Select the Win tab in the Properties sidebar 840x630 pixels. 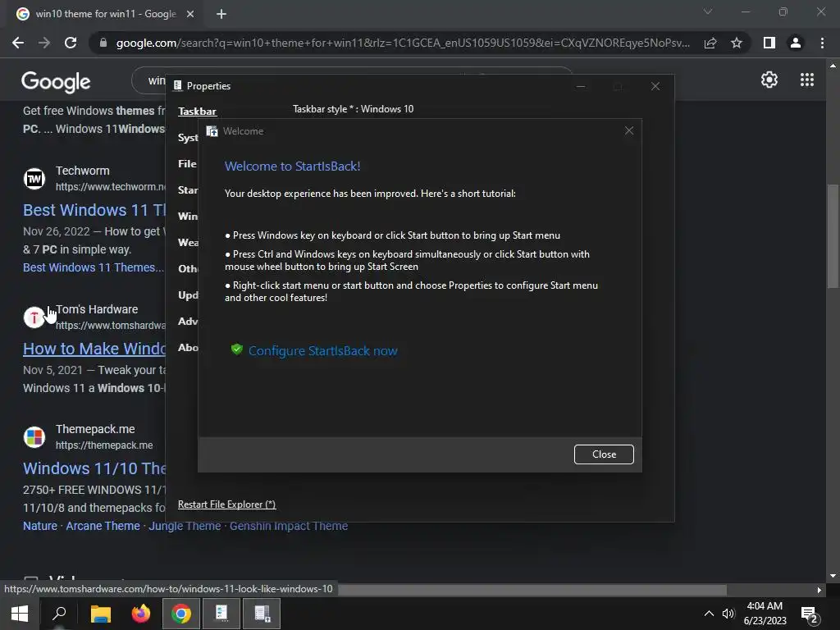188,217
